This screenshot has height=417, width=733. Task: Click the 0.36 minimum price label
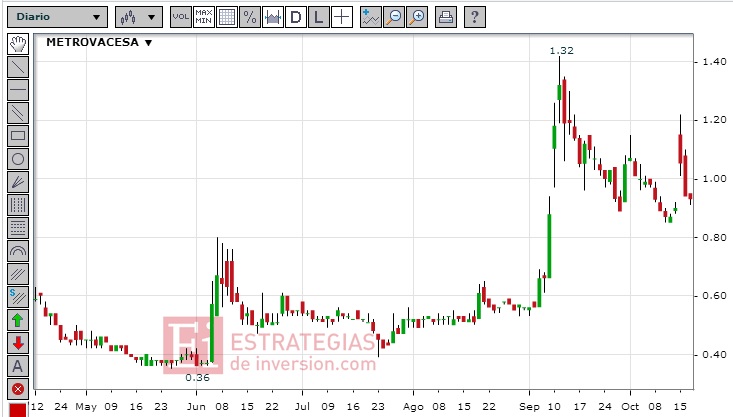tap(197, 378)
